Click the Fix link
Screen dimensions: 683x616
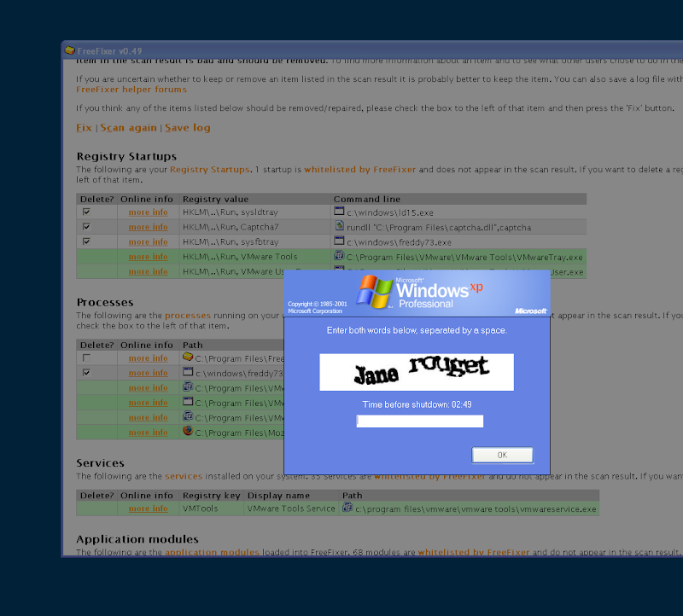(x=84, y=128)
